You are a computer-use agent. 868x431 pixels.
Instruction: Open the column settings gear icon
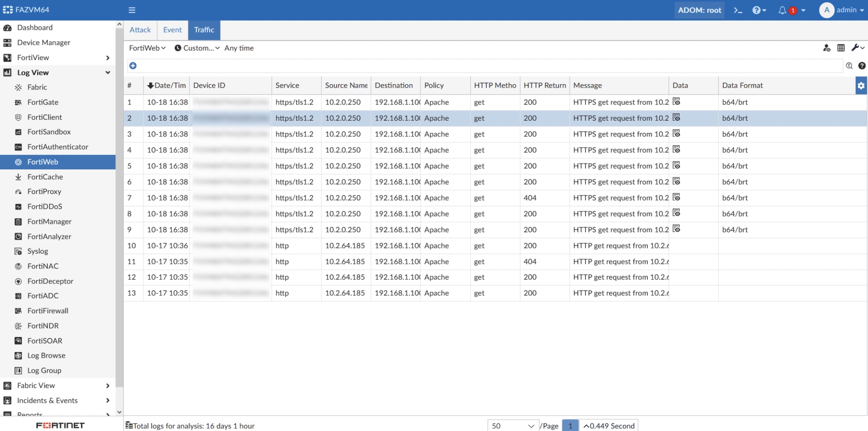(x=861, y=86)
